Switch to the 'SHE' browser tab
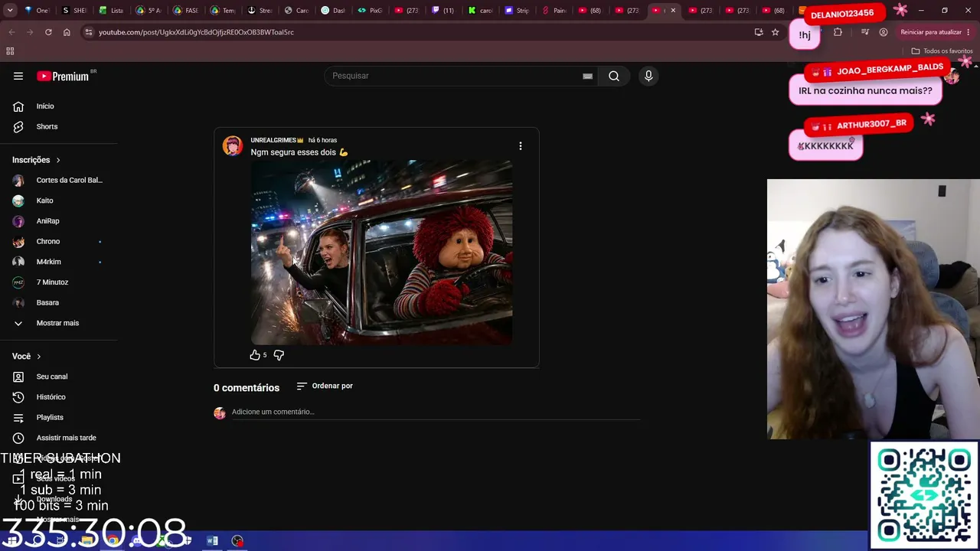Viewport: 980px width, 551px height. click(x=73, y=11)
